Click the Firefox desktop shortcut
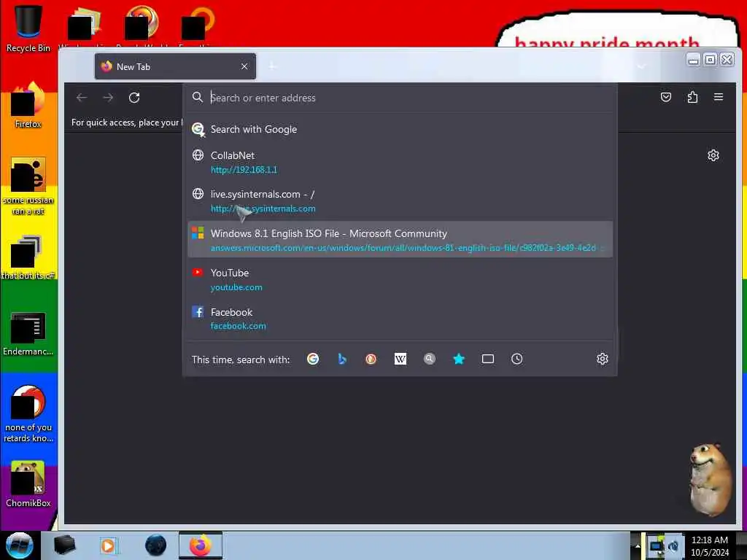 pos(28,105)
